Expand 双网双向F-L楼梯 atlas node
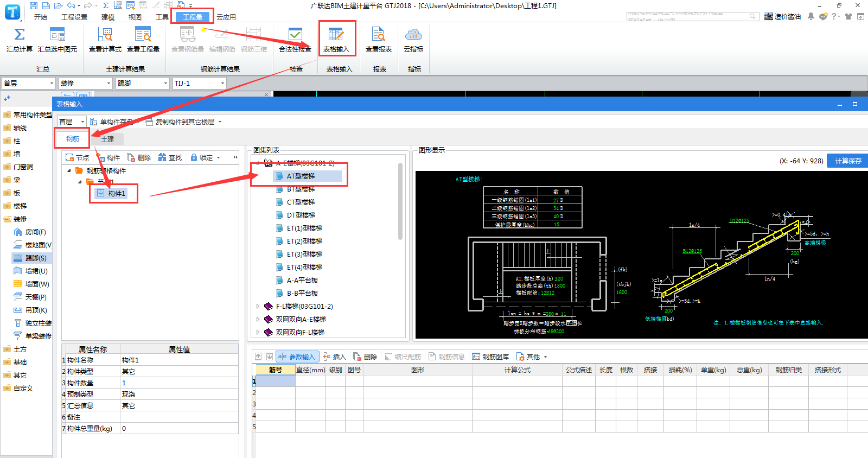This screenshot has width=868, height=458. (x=258, y=332)
